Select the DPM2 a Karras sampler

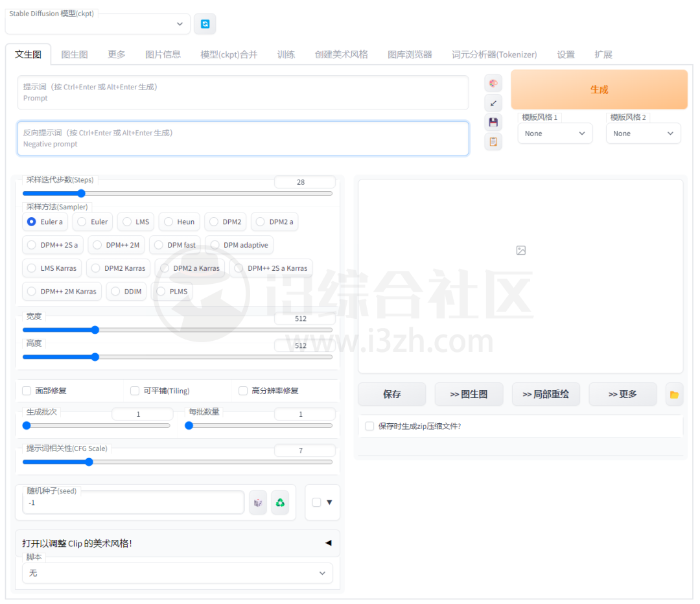pos(190,268)
